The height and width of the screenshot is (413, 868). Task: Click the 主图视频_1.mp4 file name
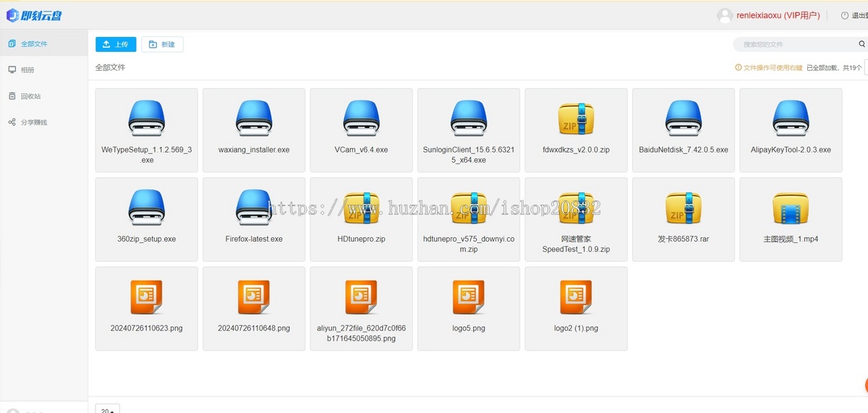pyautogui.click(x=791, y=239)
